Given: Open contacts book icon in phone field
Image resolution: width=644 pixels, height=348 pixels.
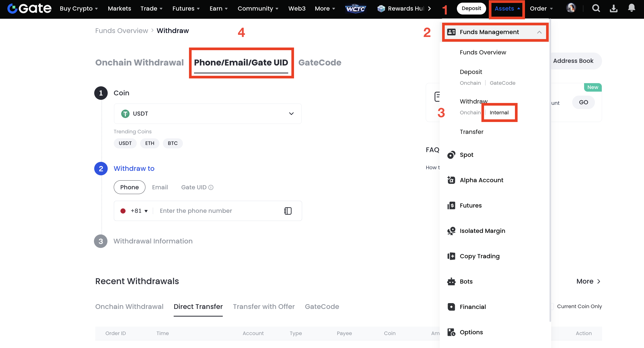Looking at the screenshot, I should click(288, 211).
